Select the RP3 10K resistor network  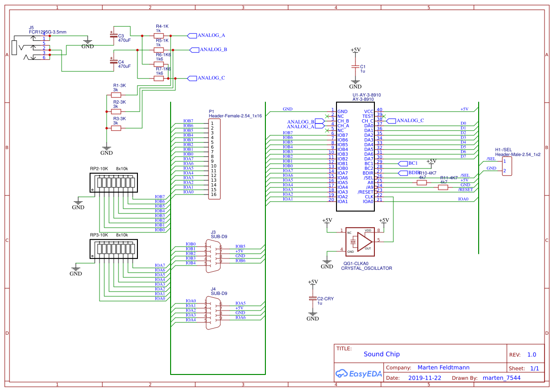pos(114,249)
